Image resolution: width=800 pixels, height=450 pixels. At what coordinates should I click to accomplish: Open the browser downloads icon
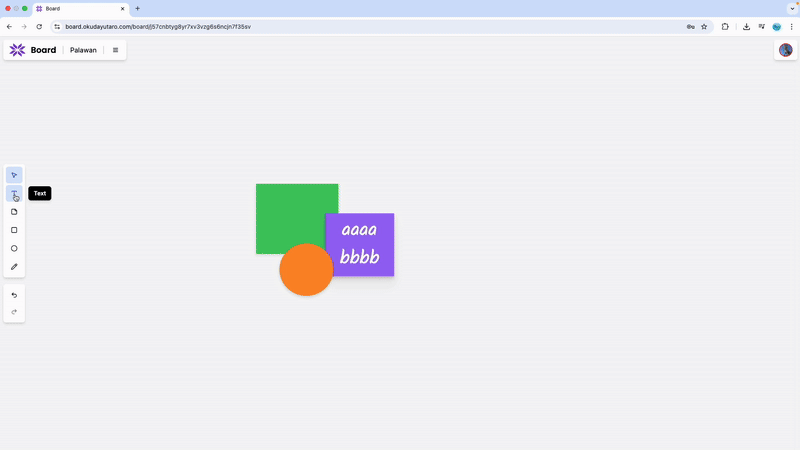[x=746, y=27]
